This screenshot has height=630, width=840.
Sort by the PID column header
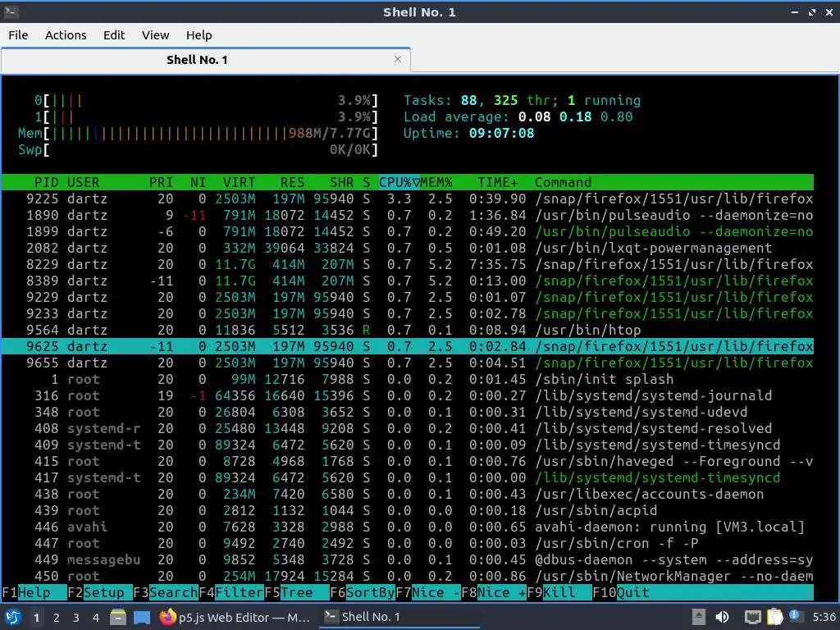pyautogui.click(x=46, y=182)
